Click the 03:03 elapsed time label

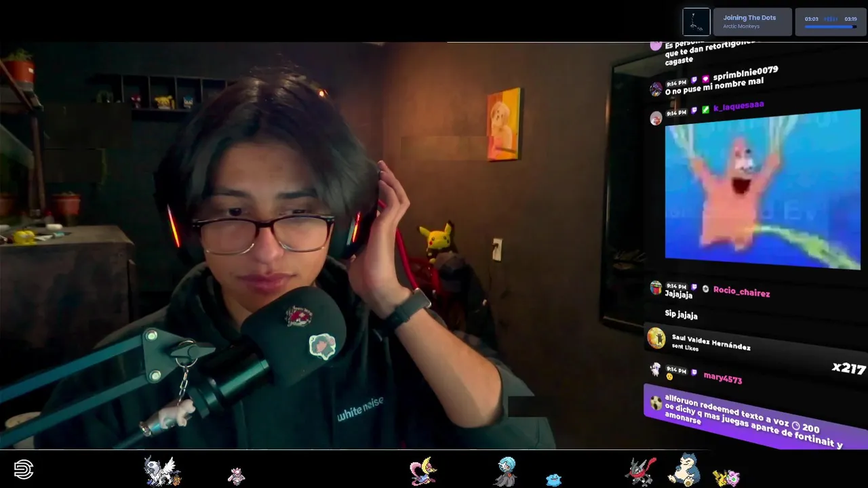coord(811,19)
